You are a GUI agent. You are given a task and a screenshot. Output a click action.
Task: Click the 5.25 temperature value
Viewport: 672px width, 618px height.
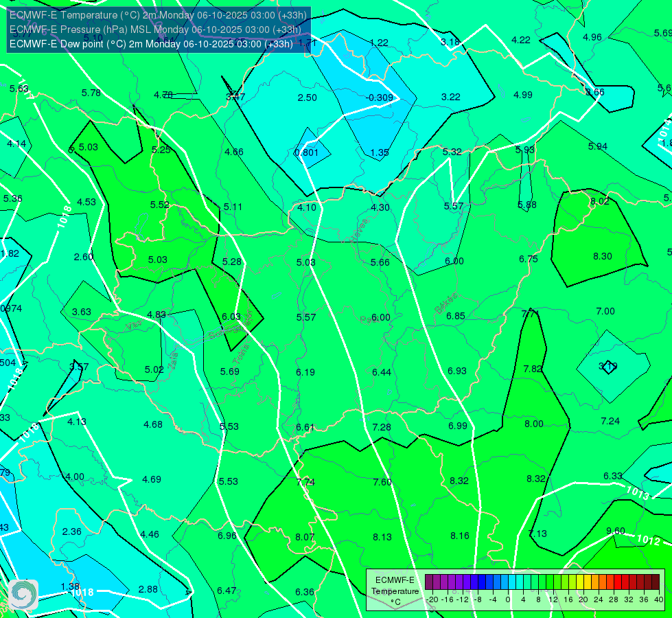pyautogui.click(x=161, y=150)
